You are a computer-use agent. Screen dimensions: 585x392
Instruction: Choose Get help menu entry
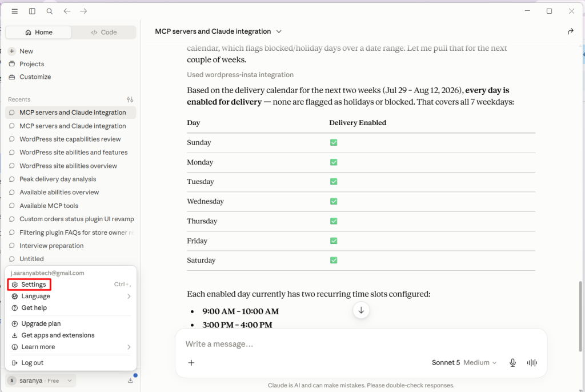tap(71, 308)
